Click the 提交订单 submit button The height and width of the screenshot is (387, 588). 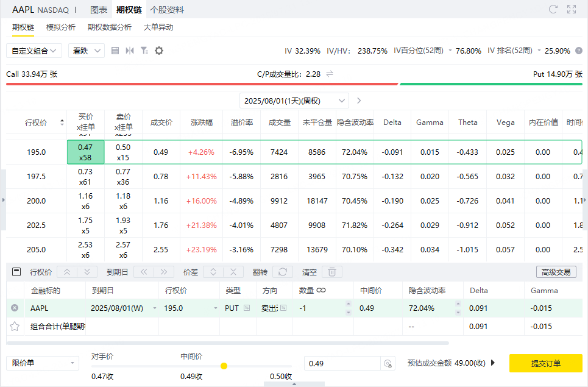545,363
